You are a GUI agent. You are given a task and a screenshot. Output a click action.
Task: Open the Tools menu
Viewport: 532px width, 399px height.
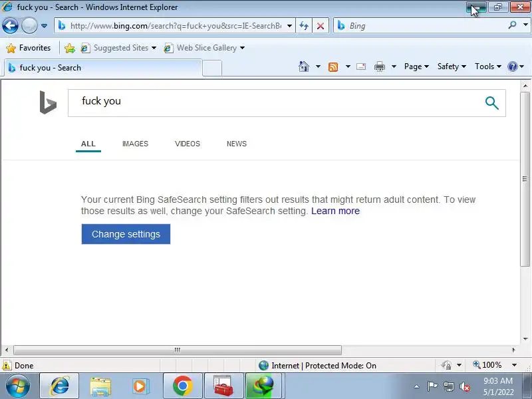pos(488,66)
